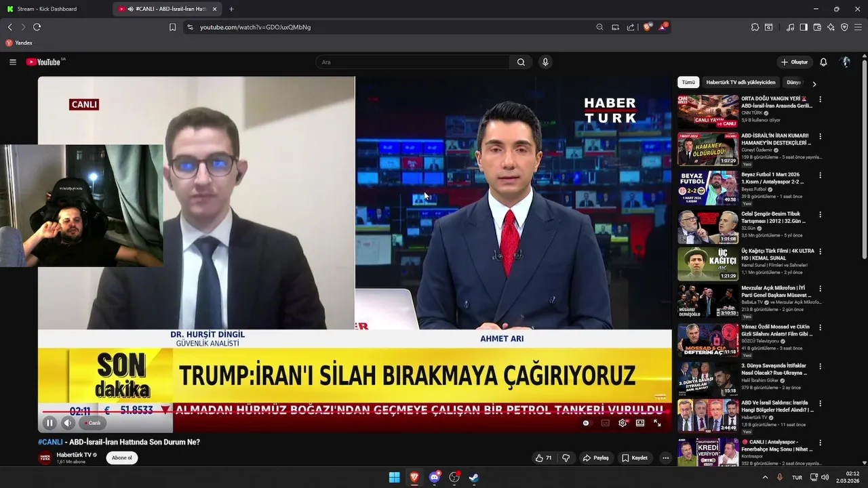
Task: Mute the video player volume
Action: [68, 423]
